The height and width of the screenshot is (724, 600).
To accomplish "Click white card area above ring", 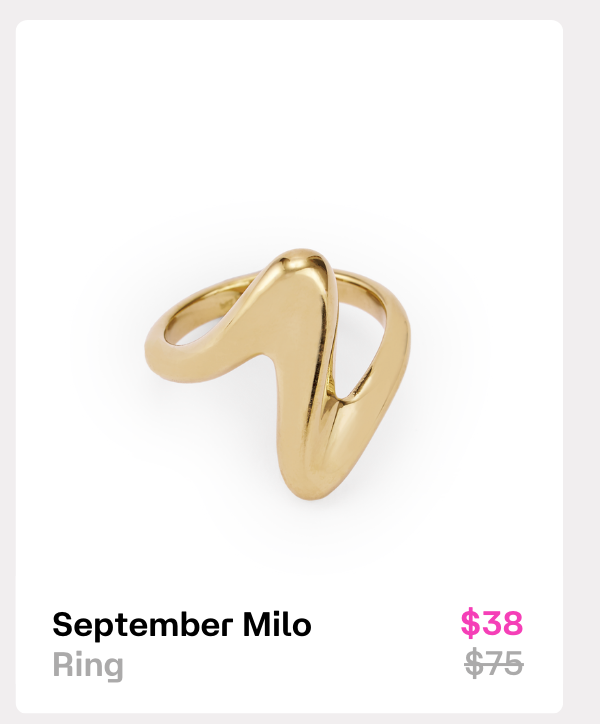I will pyautogui.click(x=289, y=115).
